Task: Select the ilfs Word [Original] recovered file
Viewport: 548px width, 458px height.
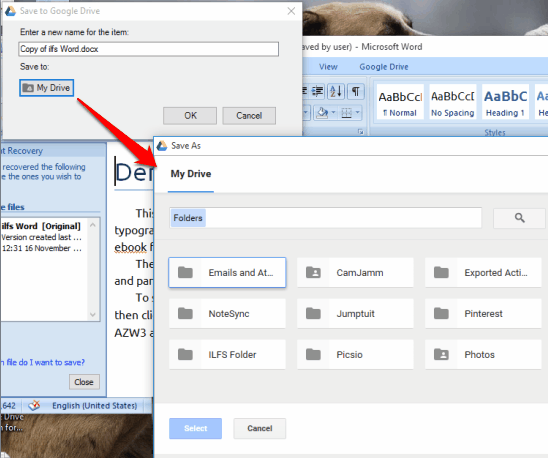Action: tap(43, 237)
